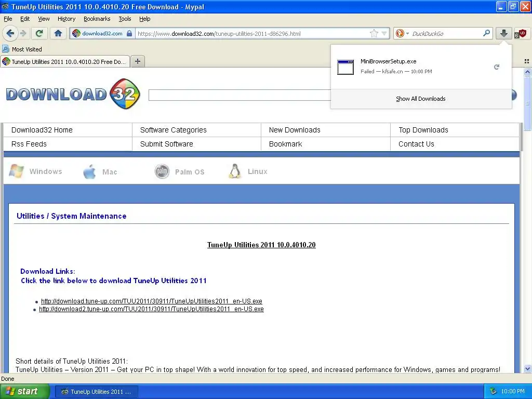Select the TuneUp Utilities browser tab
The width and height of the screenshot is (532, 399).
point(65,61)
